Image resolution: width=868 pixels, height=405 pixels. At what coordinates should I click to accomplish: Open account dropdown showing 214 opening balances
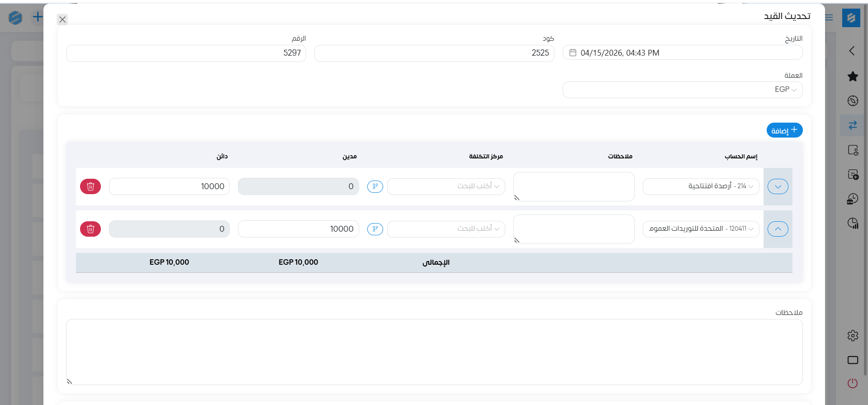coord(701,186)
